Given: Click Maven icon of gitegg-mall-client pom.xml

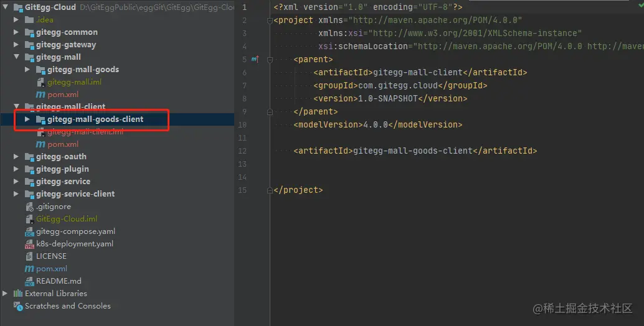Looking at the screenshot, I should [x=40, y=144].
